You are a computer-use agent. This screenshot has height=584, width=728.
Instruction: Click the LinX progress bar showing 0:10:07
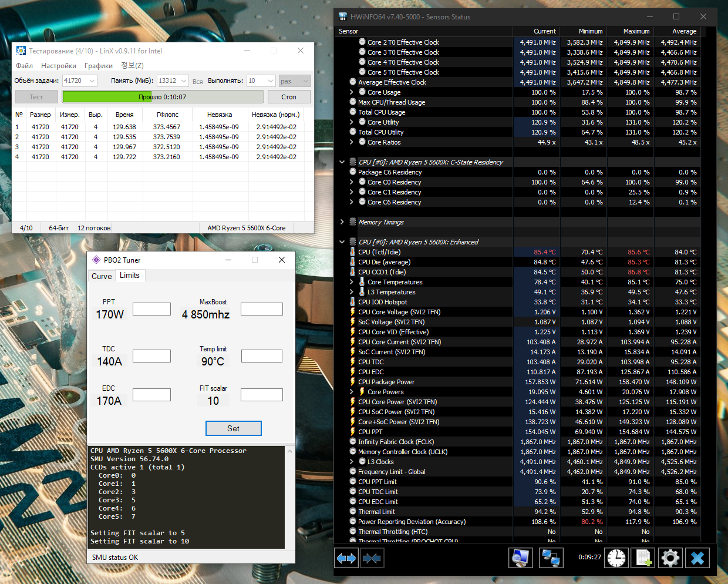pos(163,97)
